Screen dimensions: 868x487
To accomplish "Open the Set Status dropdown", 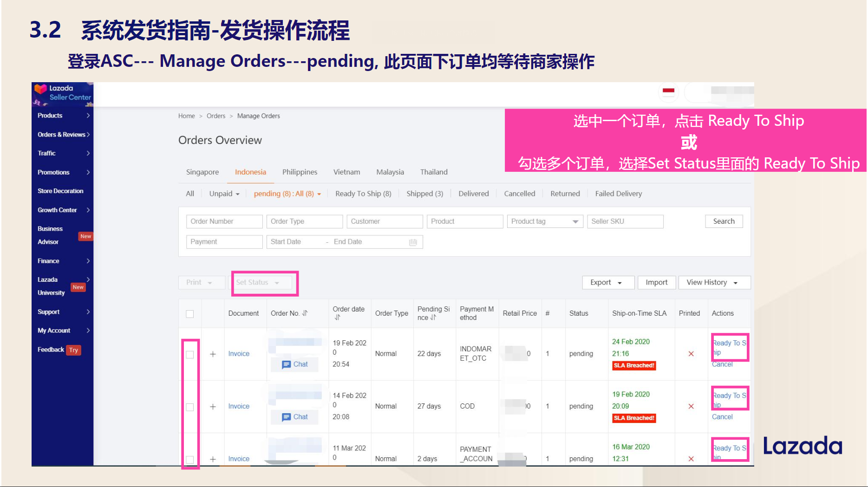I will click(x=262, y=282).
